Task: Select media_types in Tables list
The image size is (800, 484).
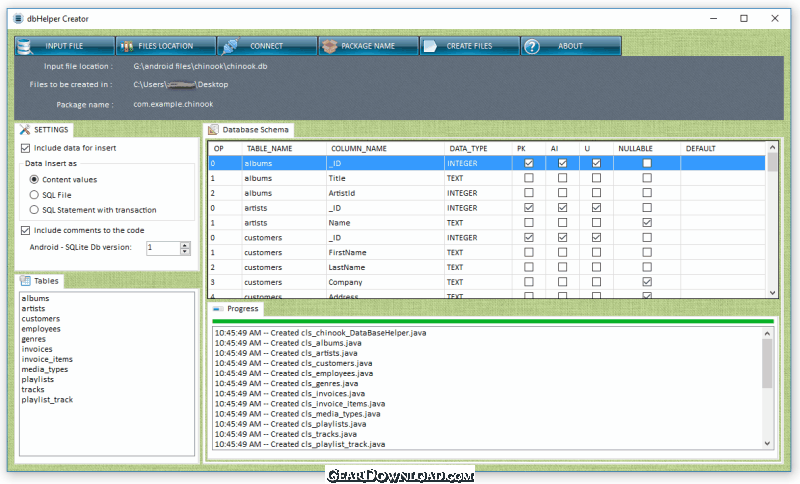Action: pyautogui.click(x=45, y=369)
